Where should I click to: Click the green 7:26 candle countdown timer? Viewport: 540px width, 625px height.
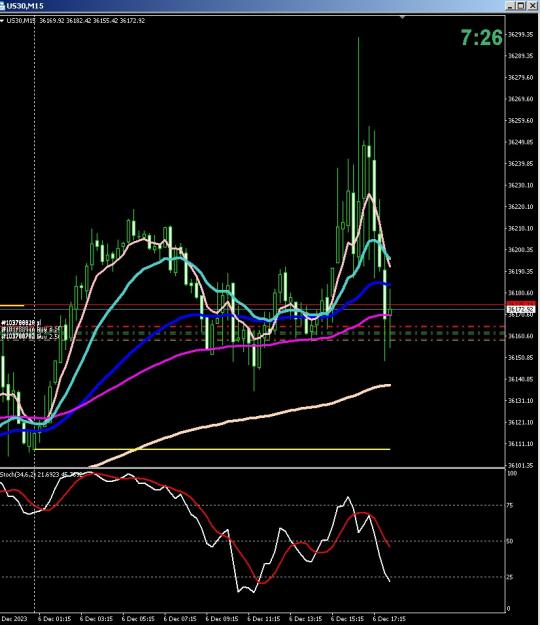click(x=482, y=37)
